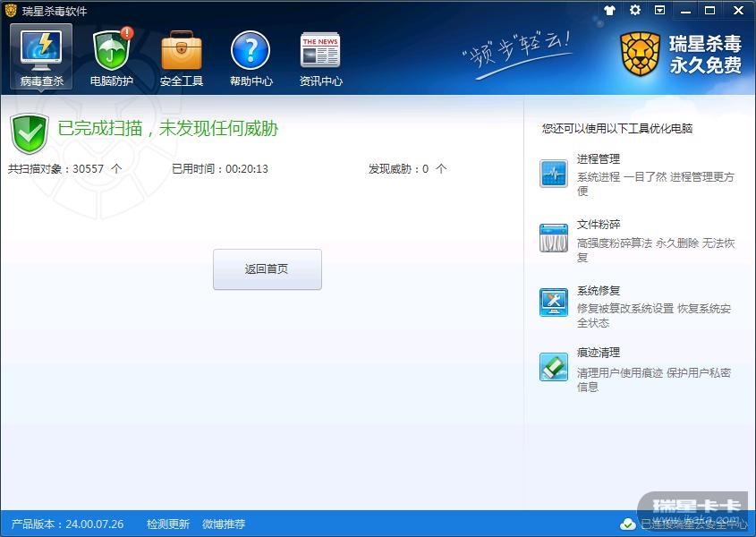Click the 进程管理 process manager icon

[x=554, y=174]
